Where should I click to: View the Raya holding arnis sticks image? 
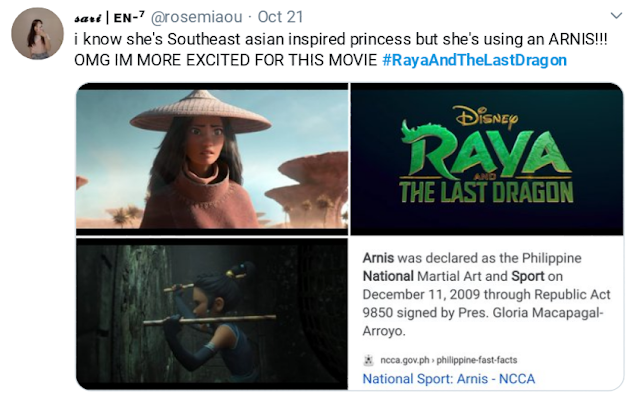click(212, 314)
